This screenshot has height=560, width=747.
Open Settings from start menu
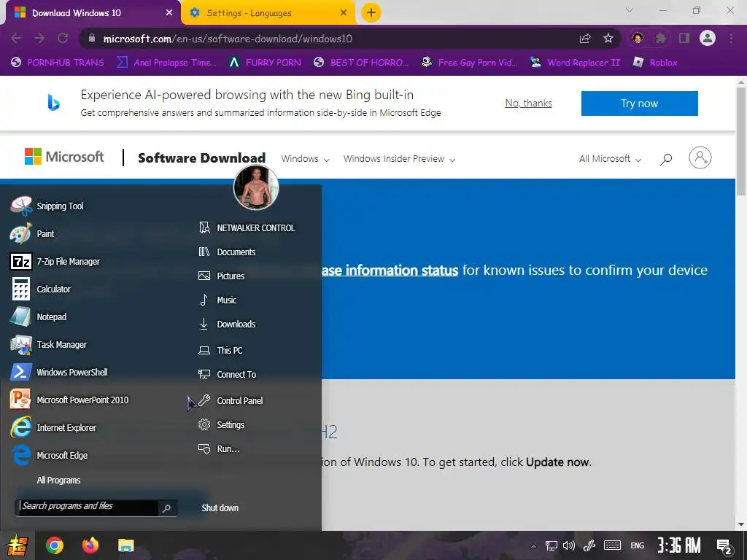[222, 425]
